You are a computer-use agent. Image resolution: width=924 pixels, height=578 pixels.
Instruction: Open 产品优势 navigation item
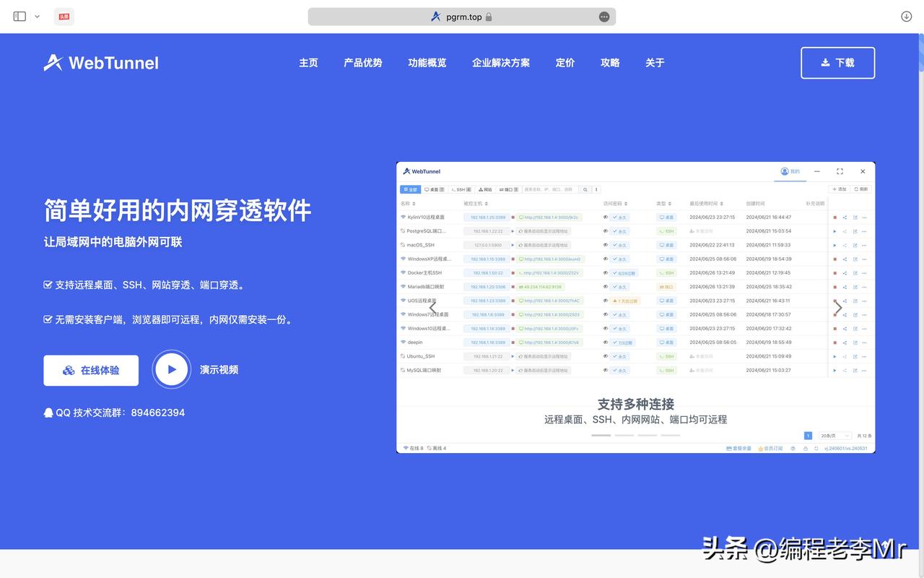coord(363,63)
